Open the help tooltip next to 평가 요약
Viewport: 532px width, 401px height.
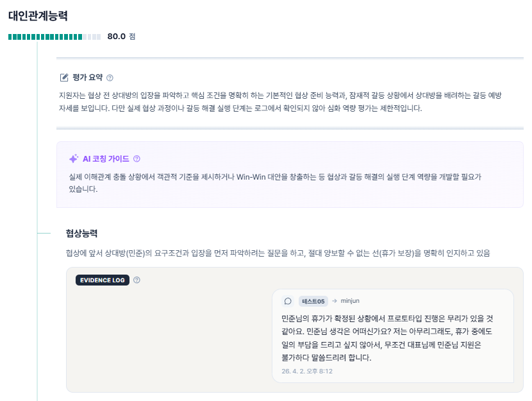click(x=110, y=78)
